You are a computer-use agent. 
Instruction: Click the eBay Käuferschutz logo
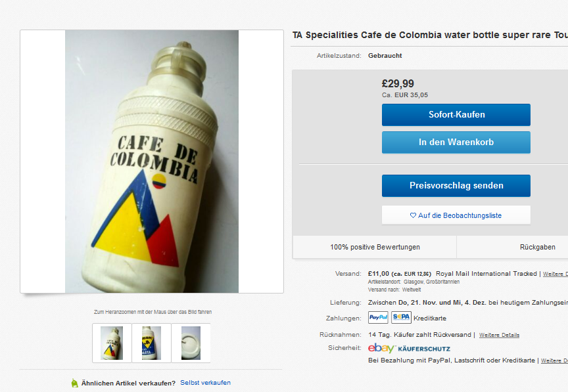[x=400, y=348]
